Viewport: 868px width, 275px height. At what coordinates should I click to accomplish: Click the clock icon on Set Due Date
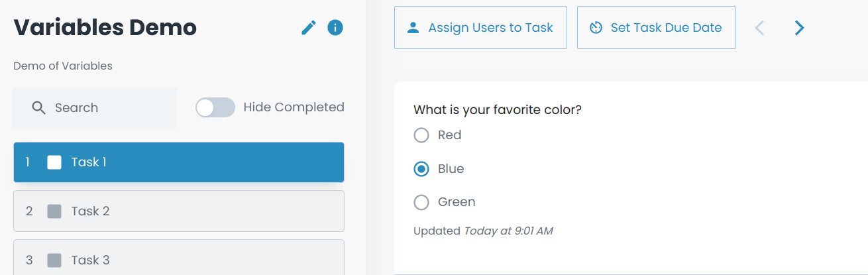pyautogui.click(x=596, y=28)
